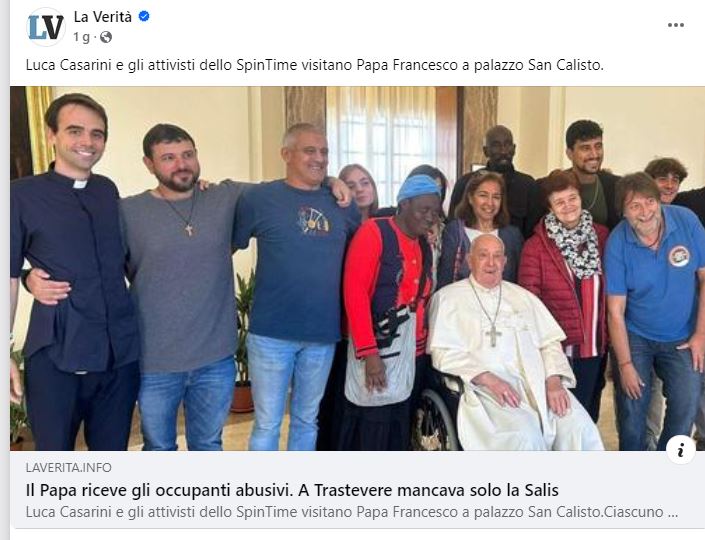The width and height of the screenshot is (705, 540).
Task: Click the globe public audience icon
Action: tap(106, 37)
